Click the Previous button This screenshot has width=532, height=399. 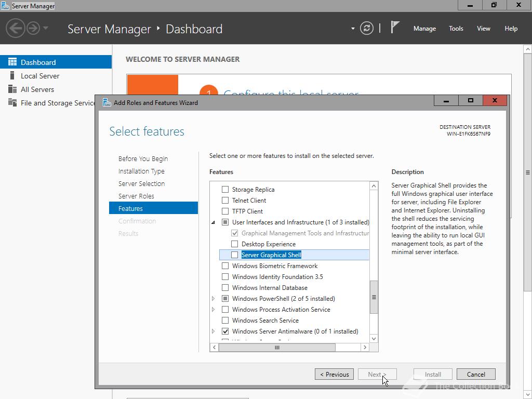point(334,374)
